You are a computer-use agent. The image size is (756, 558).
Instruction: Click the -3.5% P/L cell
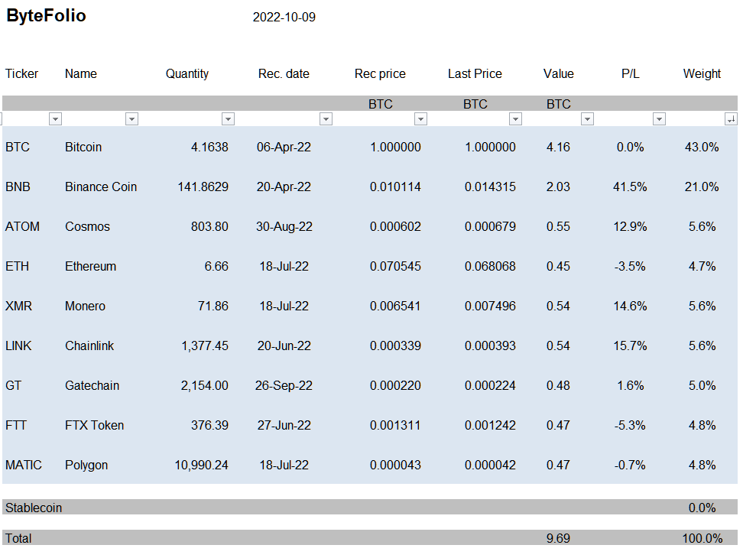(x=630, y=266)
